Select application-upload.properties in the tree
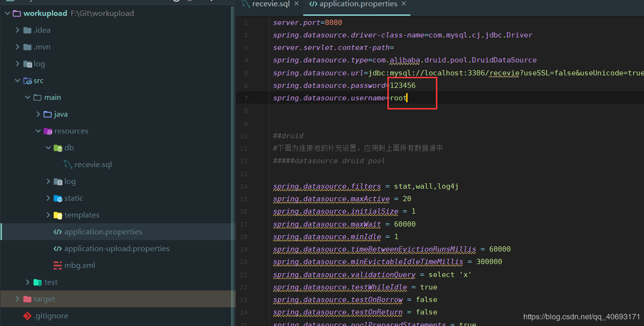 (x=118, y=249)
